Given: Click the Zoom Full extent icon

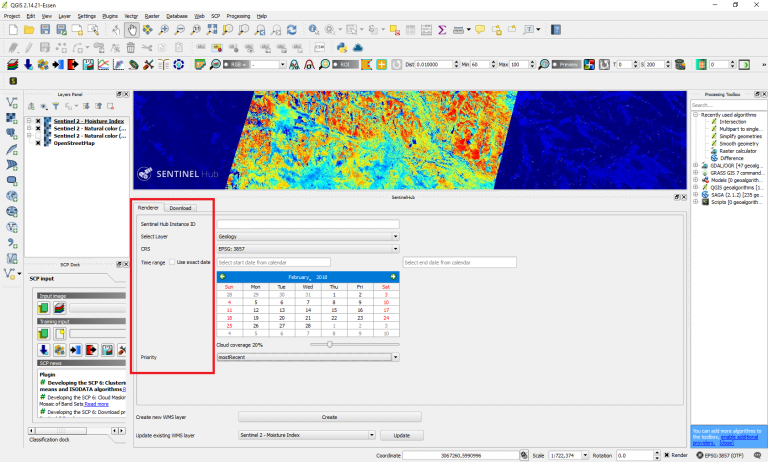Looking at the screenshot, I should click(212, 30).
